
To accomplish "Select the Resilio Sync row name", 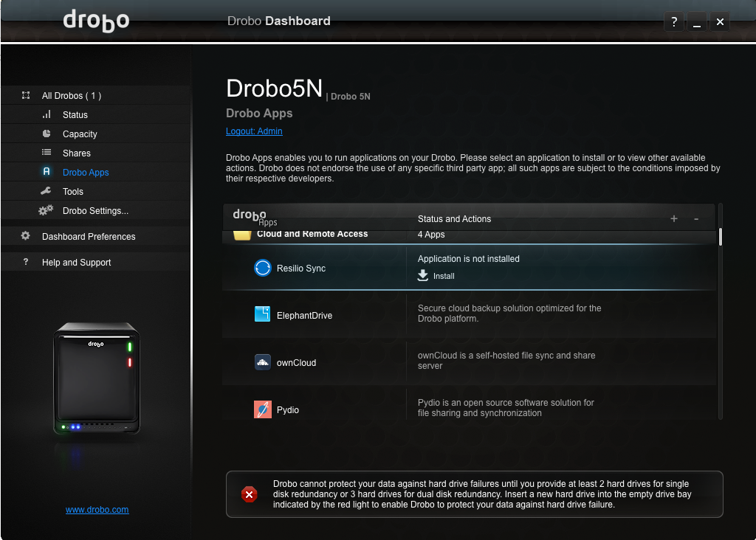I will (301, 269).
